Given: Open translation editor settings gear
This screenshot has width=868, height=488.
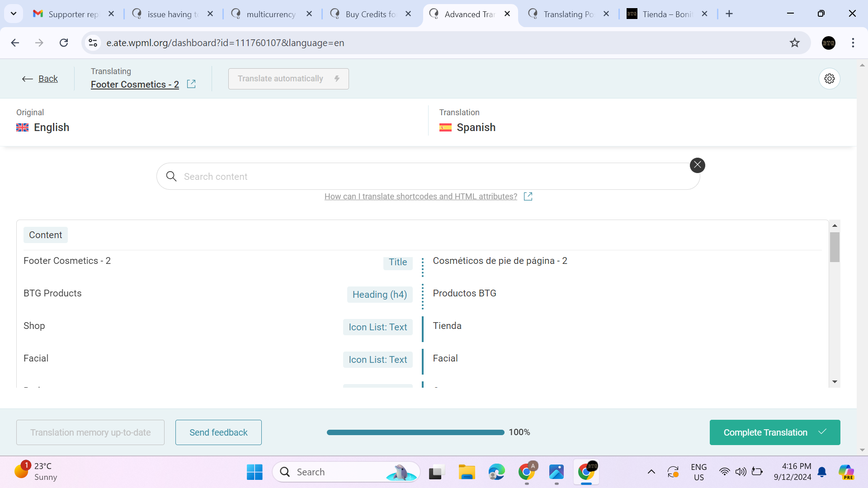Looking at the screenshot, I should pos(829,79).
